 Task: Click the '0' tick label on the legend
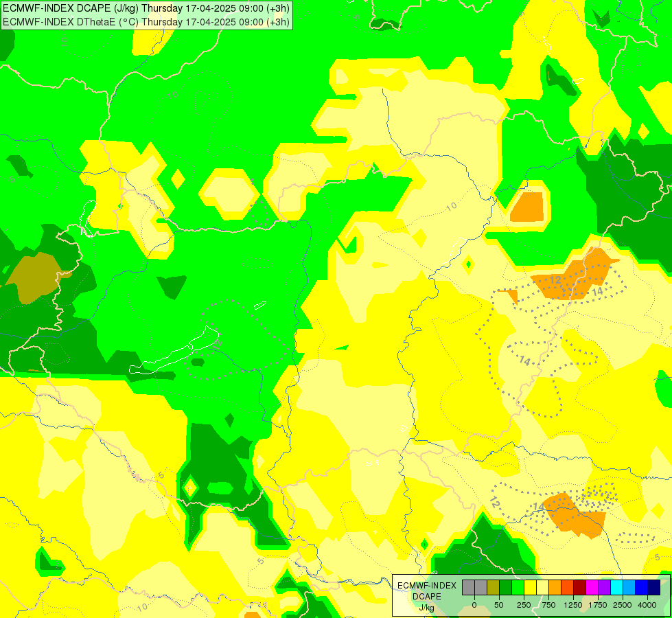click(474, 605)
